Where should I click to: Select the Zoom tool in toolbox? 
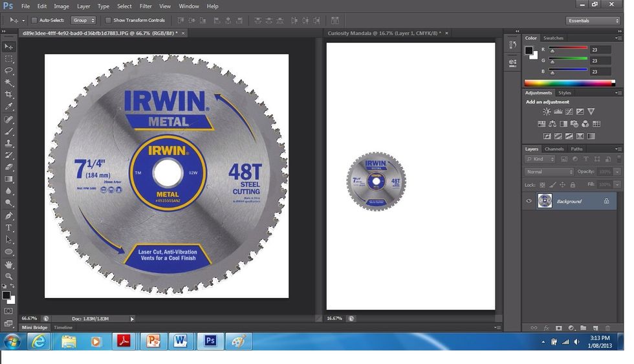pyautogui.click(x=8, y=277)
